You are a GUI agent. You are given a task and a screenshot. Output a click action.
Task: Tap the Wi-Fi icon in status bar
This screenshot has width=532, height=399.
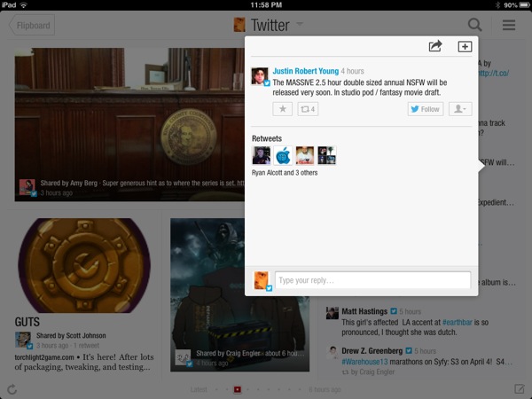click(24, 4)
